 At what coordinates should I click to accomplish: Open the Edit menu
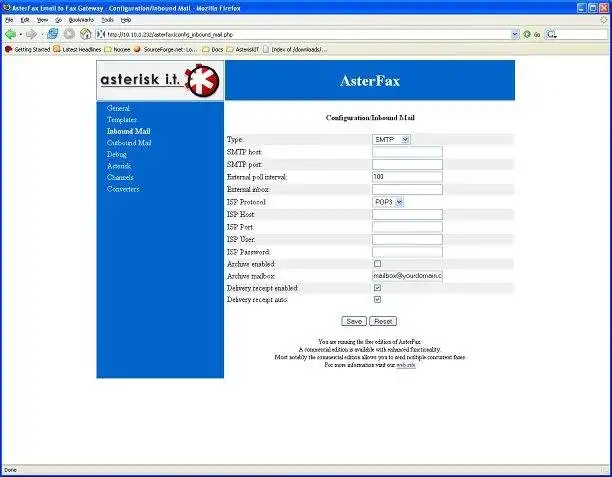pyautogui.click(x=25, y=20)
